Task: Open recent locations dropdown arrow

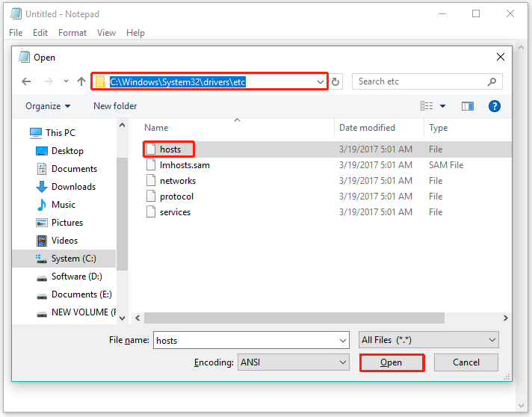Action: pos(66,81)
